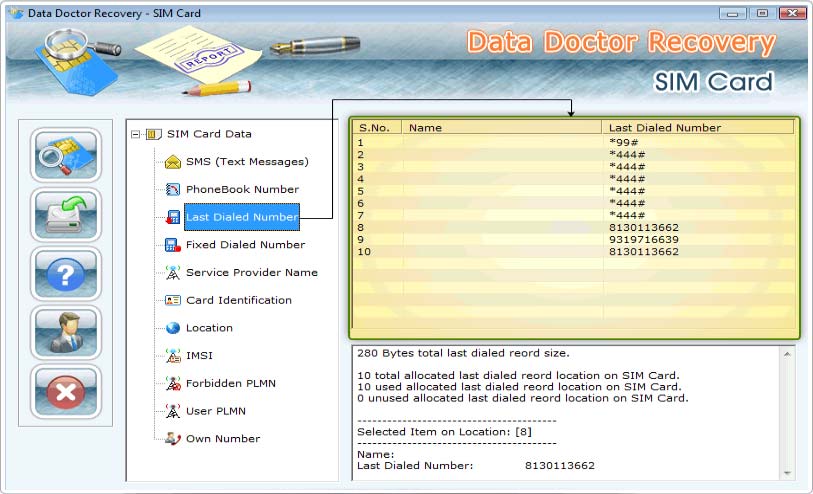Viewport: 813px width, 494px height.
Task: Click 'Selected Item on Location: [8]' text
Action: [444, 432]
